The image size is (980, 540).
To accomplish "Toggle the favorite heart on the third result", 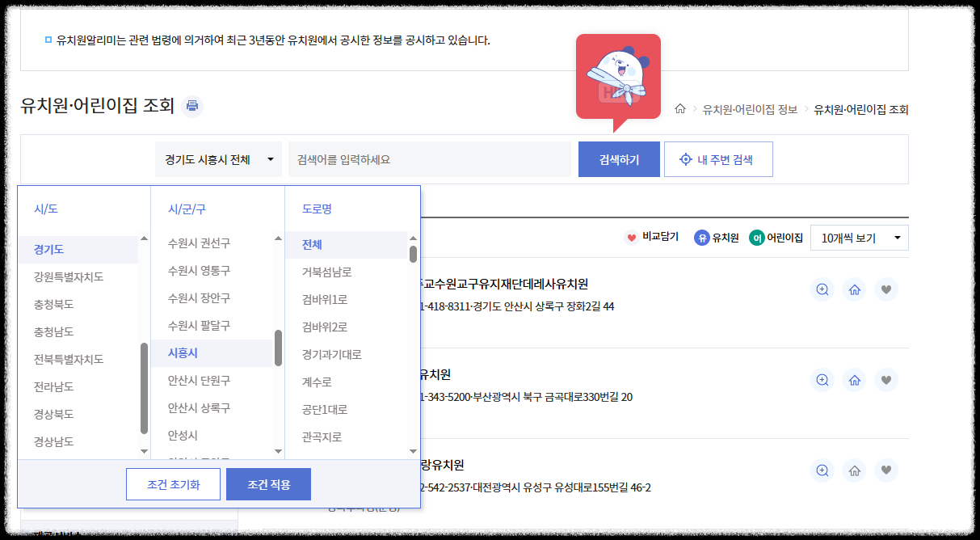I will [885, 470].
